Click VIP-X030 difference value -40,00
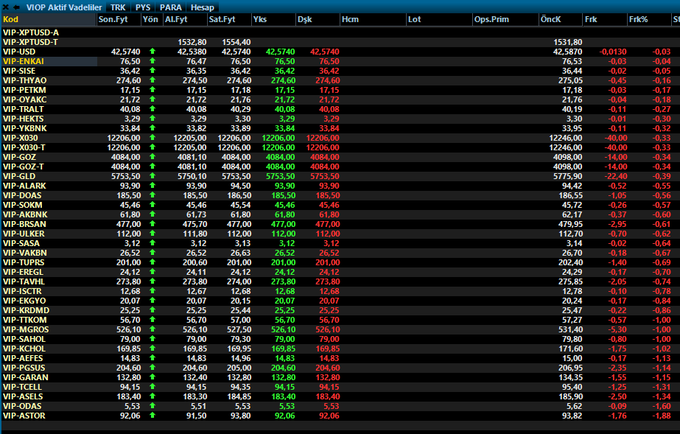This screenshot has width=680, height=434. click(616, 138)
